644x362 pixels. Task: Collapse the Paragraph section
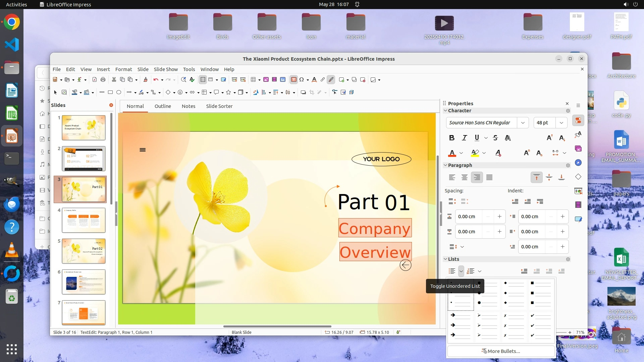click(445, 165)
